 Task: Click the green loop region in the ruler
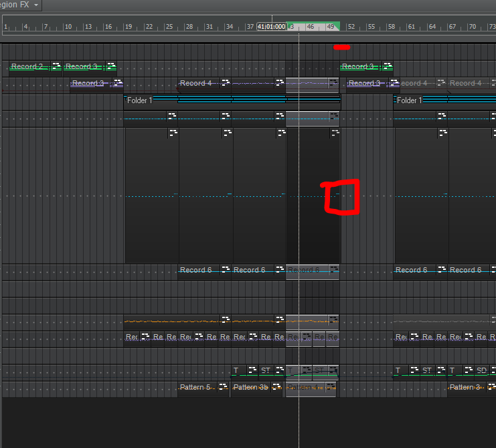coord(313,26)
